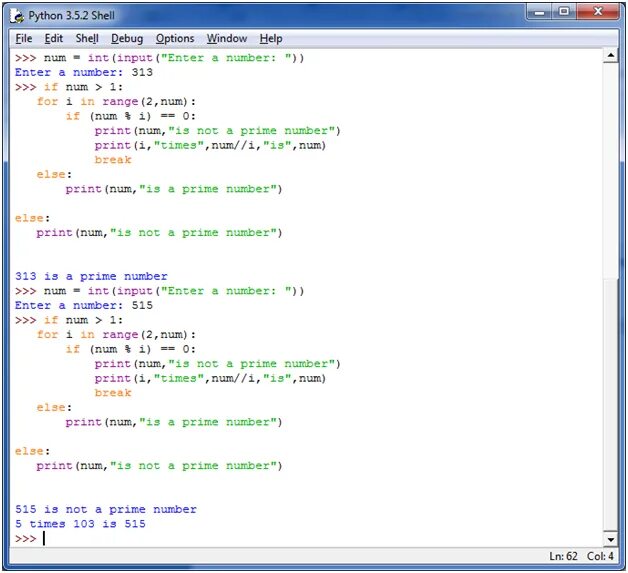Click the scrollbar down arrow
The width and height of the screenshot is (628, 573).
point(610,539)
